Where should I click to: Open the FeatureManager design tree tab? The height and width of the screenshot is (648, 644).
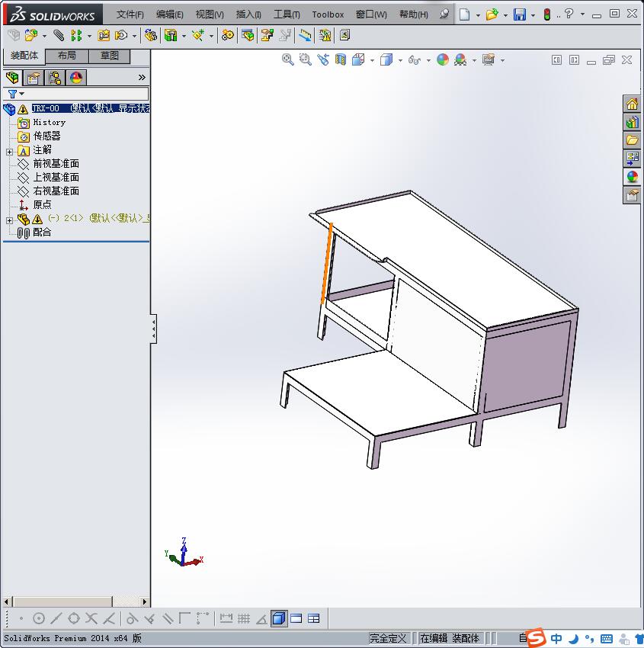(12, 77)
